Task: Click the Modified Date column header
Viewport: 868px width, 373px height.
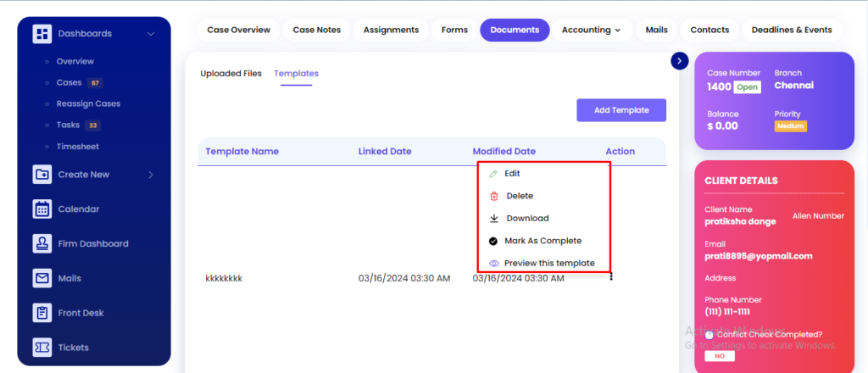Action: [504, 151]
